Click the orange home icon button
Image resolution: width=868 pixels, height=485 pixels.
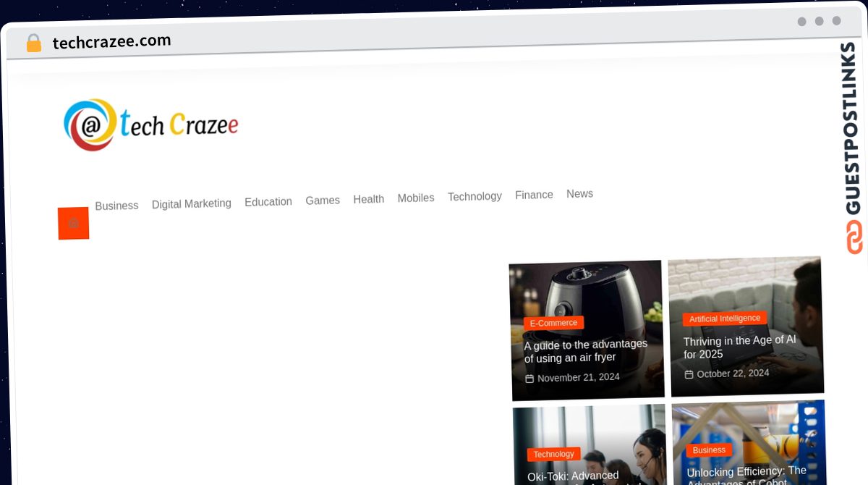pyautogui.click(x=73, y=223)
